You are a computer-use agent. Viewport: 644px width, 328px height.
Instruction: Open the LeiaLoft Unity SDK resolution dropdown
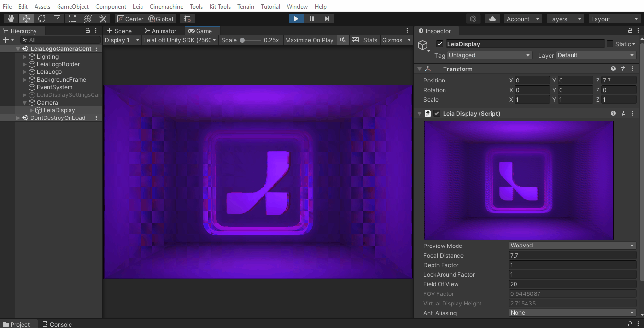(180, 40)
